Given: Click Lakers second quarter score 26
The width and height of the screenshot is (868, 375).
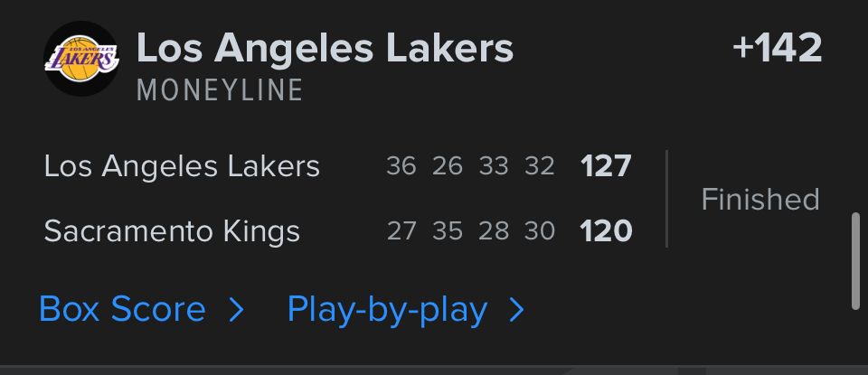Looking at the screenshot, I should (448, 166).
